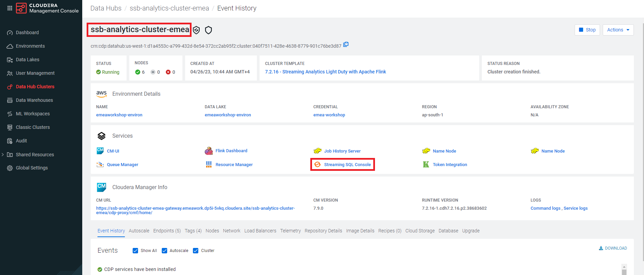Open Classic Clusters page
The height and width of the screenshot is (275, 644).
(33, 127)
